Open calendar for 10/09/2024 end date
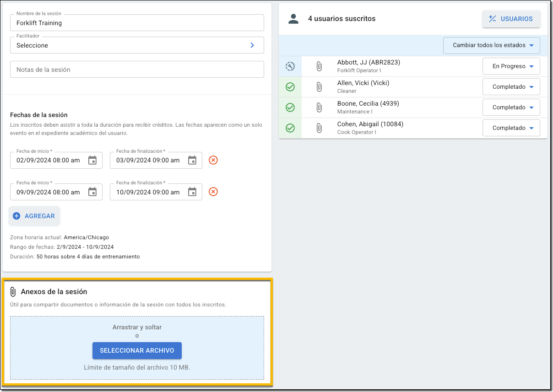Screen dimensions: 553x392 pos(192,192)
